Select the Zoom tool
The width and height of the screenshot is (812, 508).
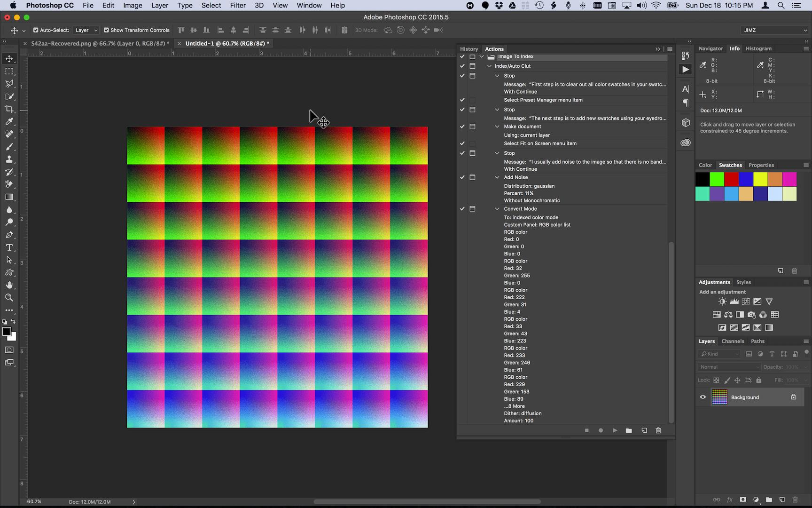tap(9, 297)
